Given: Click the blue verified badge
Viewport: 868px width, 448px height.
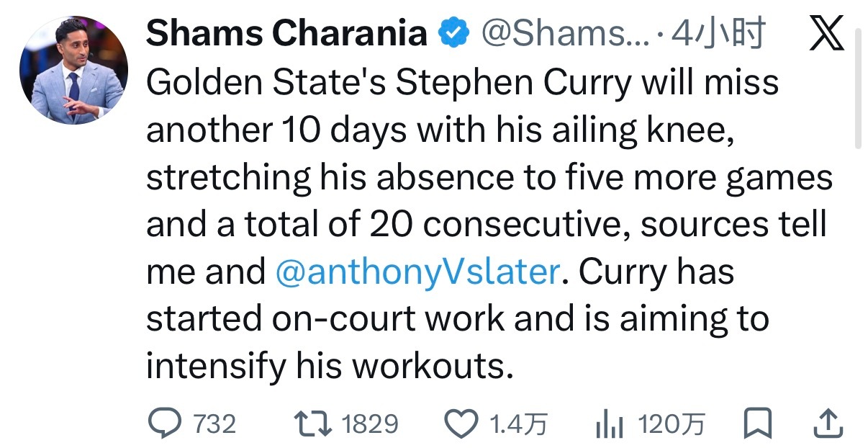Looking at the screenshot, I should click(452, 32).
